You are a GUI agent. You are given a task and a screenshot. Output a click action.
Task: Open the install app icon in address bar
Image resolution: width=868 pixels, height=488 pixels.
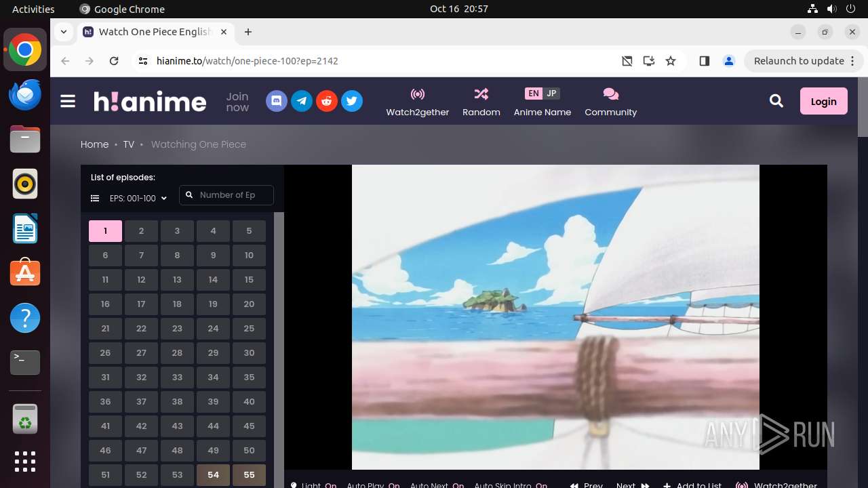[x=649, y=61]
